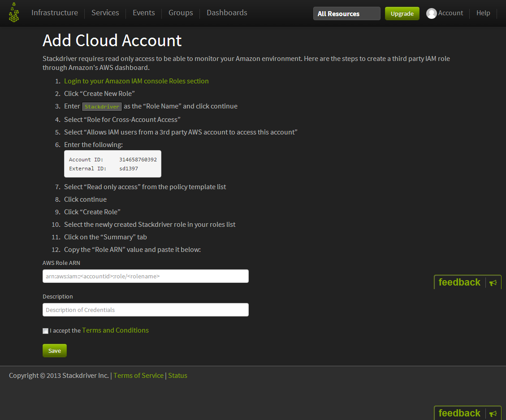Viewport: 506px width, 420px height.
Task: Select the External ID value sd1397
Action: pyautogui.click(x=129, y=169)
